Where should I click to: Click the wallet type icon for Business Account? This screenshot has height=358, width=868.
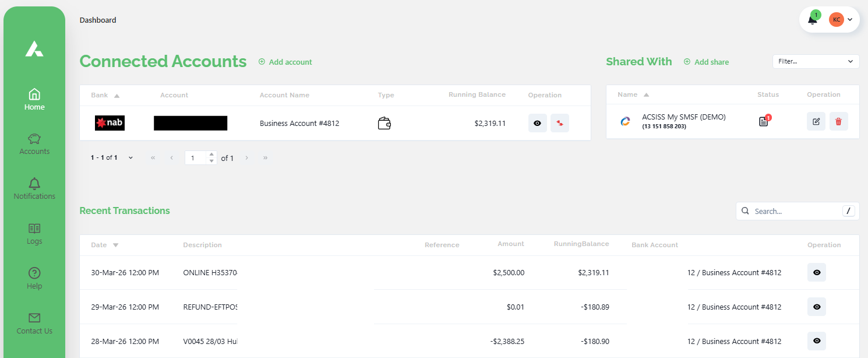(x=384, y=123)
